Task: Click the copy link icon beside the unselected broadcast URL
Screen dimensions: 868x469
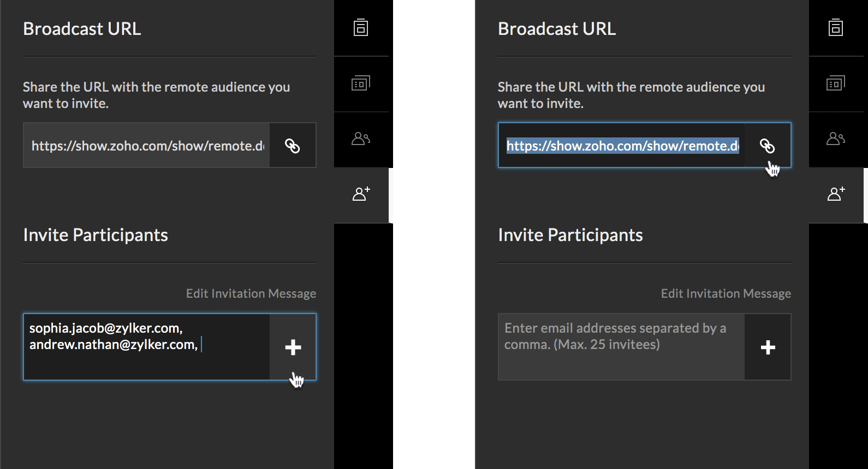Action: pyautogui.click(x=293, y=146)
